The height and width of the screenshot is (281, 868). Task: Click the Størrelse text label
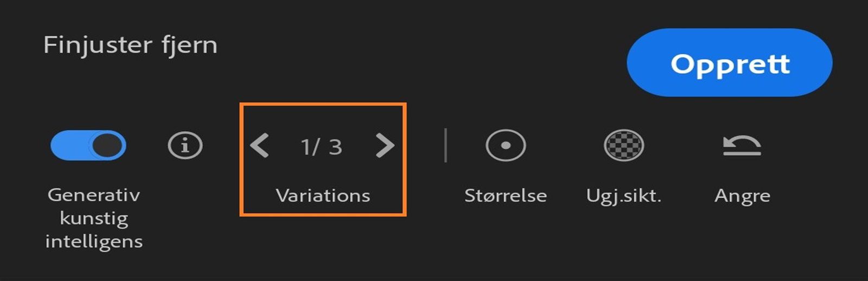pos(505,195)
